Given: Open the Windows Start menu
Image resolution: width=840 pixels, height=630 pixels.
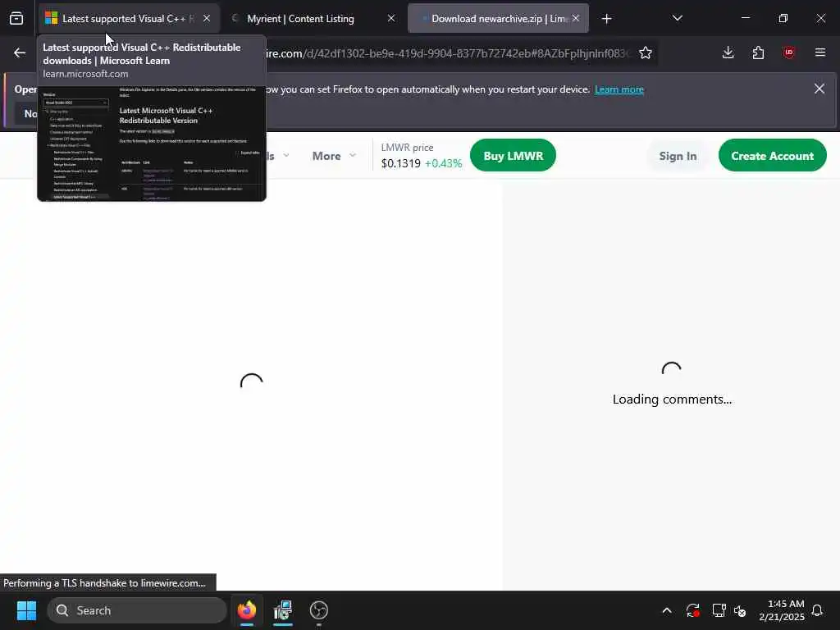Looking at the screenshot, I should [x=26, y=610].
